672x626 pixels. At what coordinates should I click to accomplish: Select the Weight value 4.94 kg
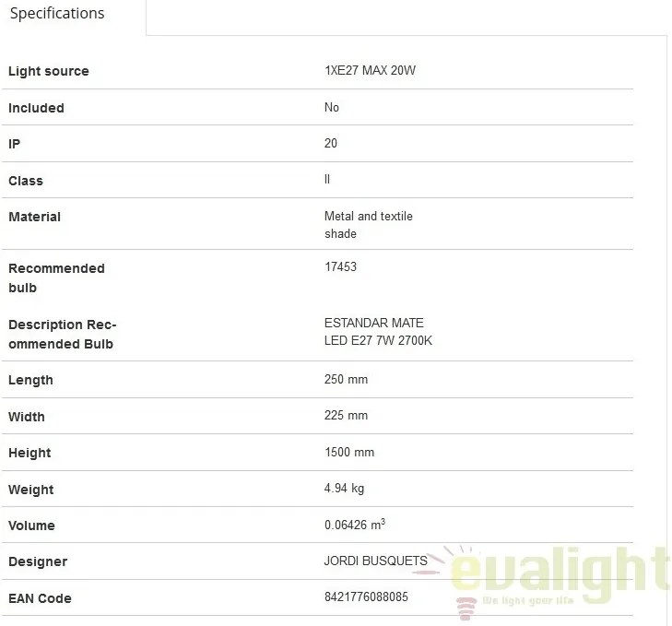tap(344, 488)
